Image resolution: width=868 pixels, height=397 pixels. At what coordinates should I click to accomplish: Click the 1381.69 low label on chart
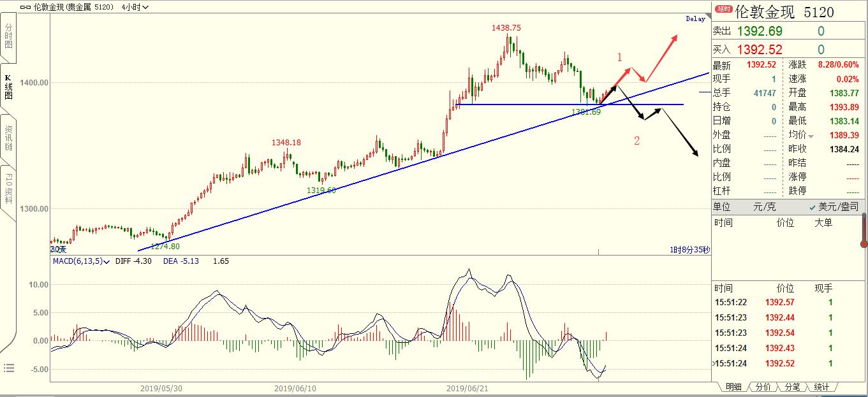pyautogui.click(x=585, y=112)
